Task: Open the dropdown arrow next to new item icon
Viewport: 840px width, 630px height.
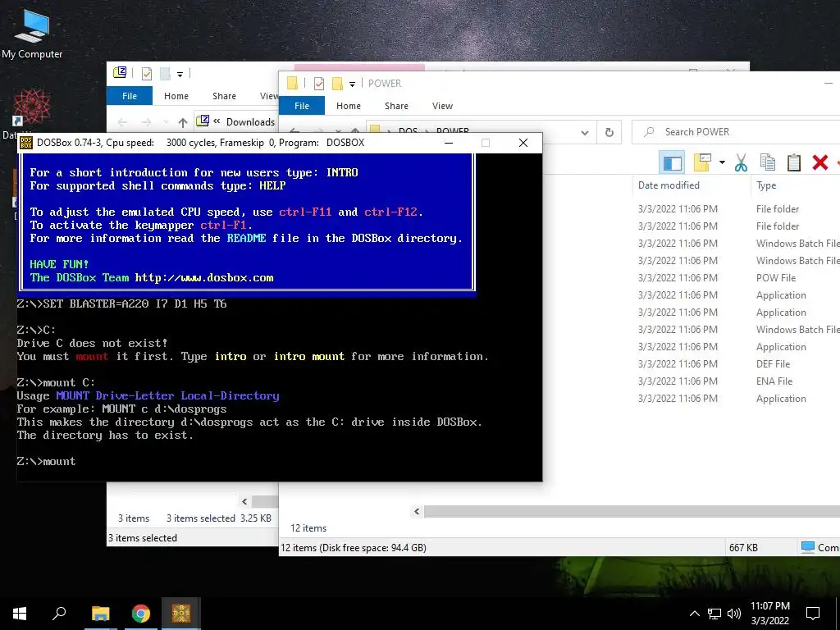Action: tap(722, 162)
